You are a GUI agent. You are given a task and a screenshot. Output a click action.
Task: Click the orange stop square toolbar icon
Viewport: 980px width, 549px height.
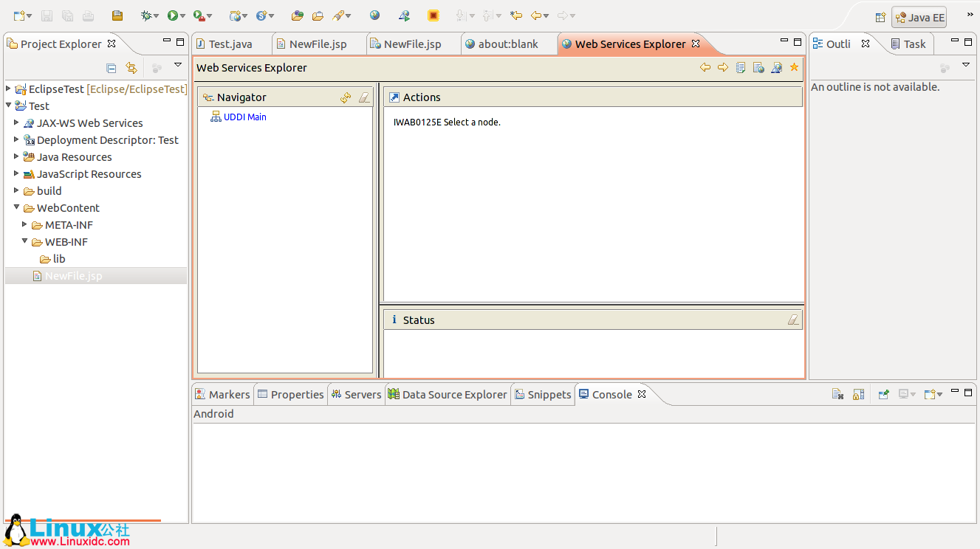[434, 15]
